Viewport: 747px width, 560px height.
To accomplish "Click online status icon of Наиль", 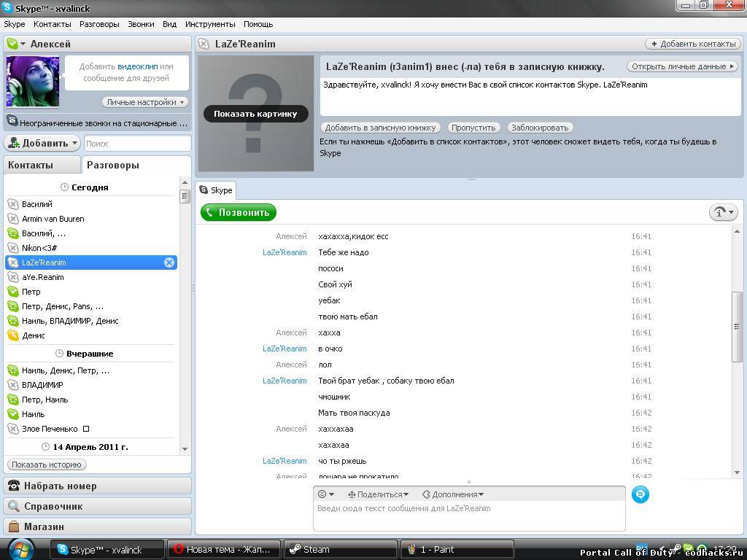I will (13, 414).
